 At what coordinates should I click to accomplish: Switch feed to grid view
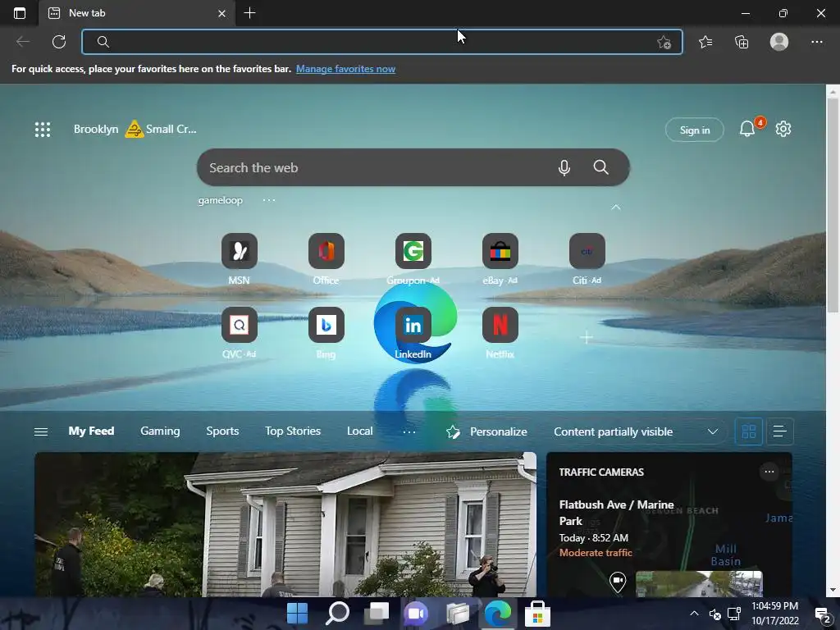748,431
